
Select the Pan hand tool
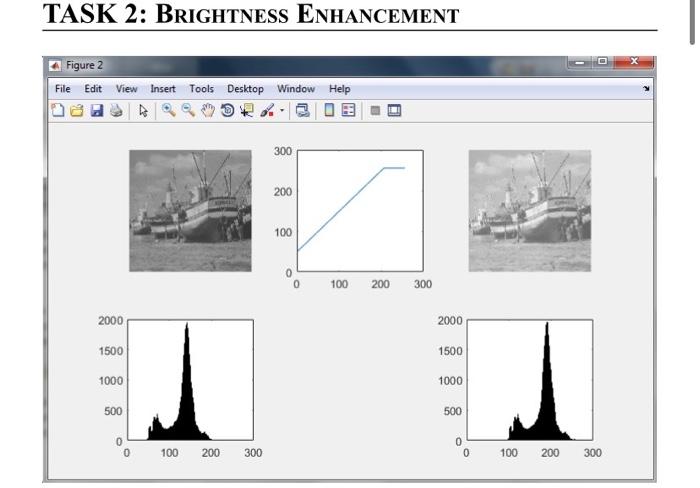tap(208, 110)
